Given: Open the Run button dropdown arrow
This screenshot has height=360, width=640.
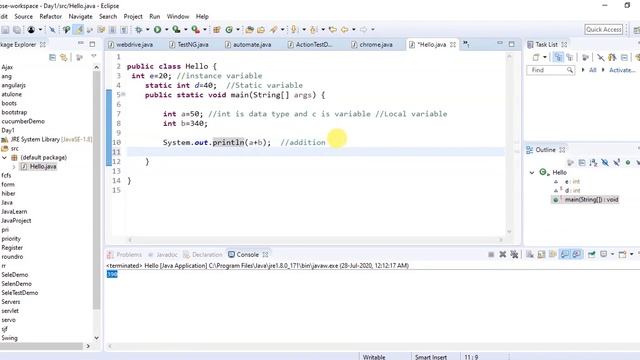Looking at the screenshot, I should click(x=166, y=29).
